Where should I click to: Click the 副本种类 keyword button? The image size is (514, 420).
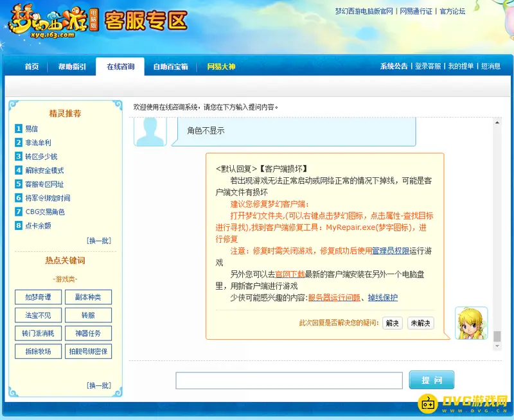[x=88, y=297]
